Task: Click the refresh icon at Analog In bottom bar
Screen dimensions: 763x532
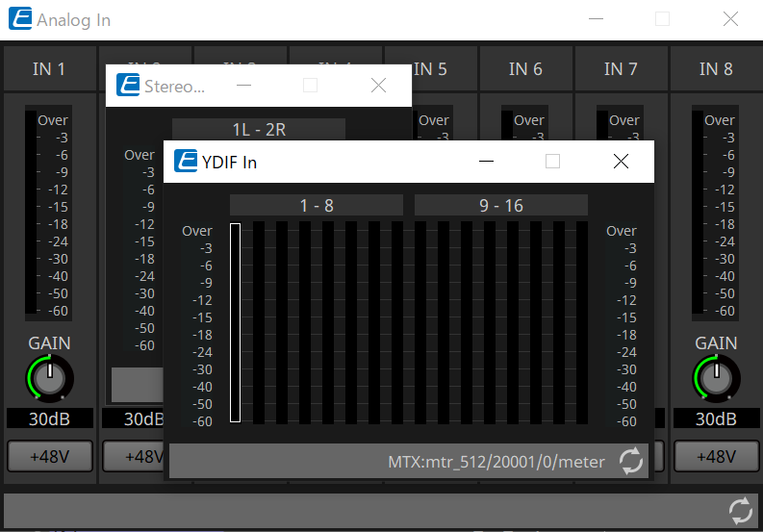Action: 740,510
